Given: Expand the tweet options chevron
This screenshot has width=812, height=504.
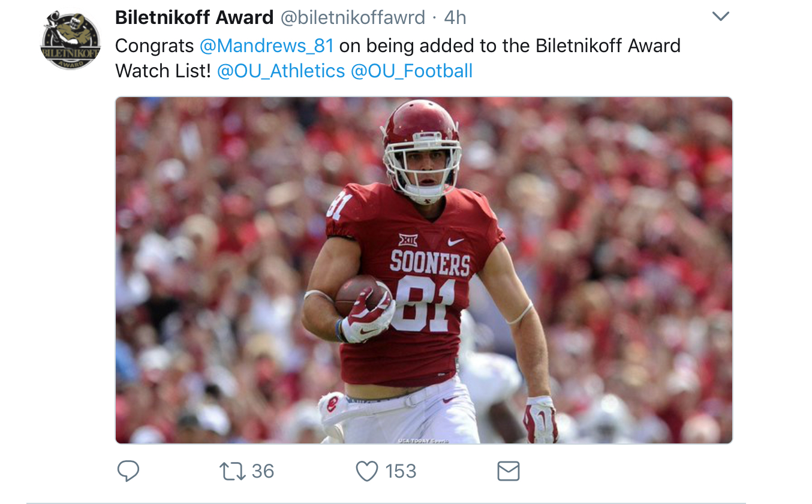Looking at the screenshot, I should point(720,17).
